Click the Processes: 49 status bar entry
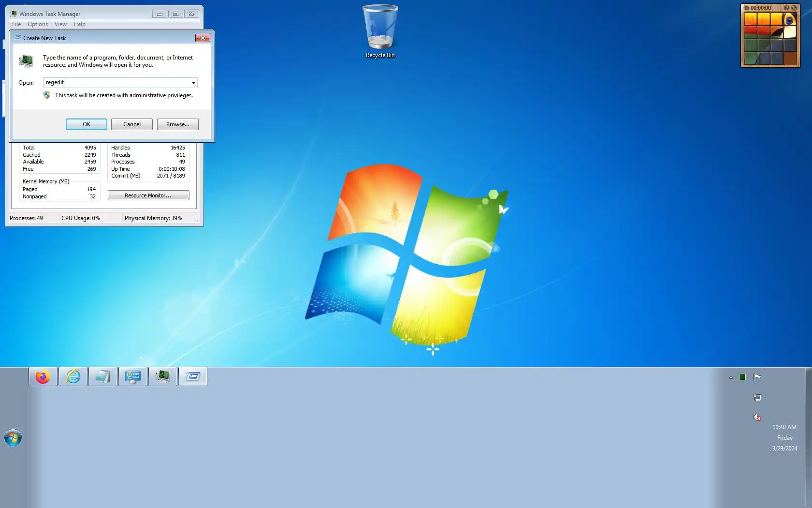 click(x=26, y=218)
